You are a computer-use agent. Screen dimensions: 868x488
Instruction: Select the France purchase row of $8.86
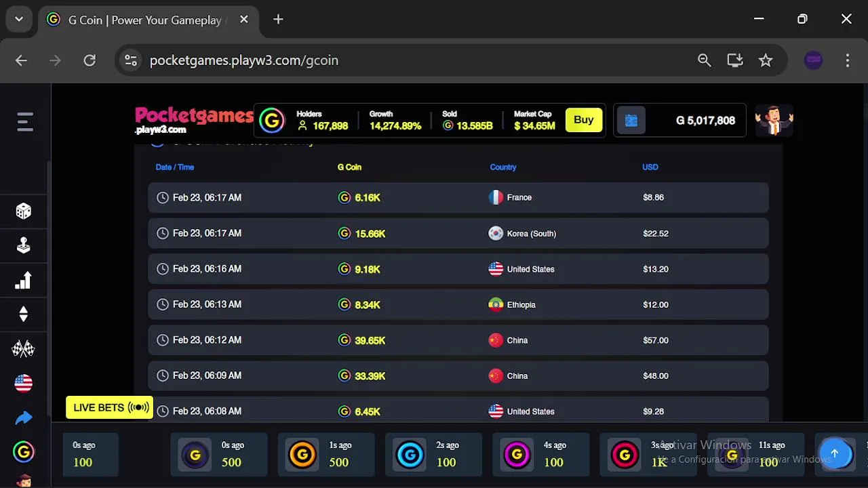458,198
